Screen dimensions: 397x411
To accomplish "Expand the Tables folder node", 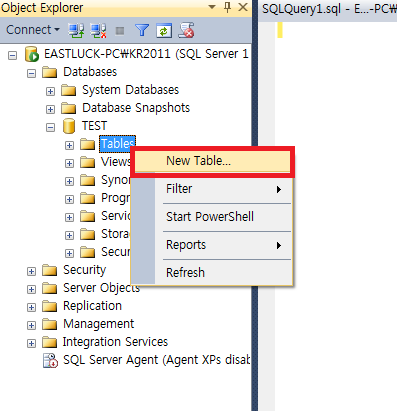I will [69, 145].
